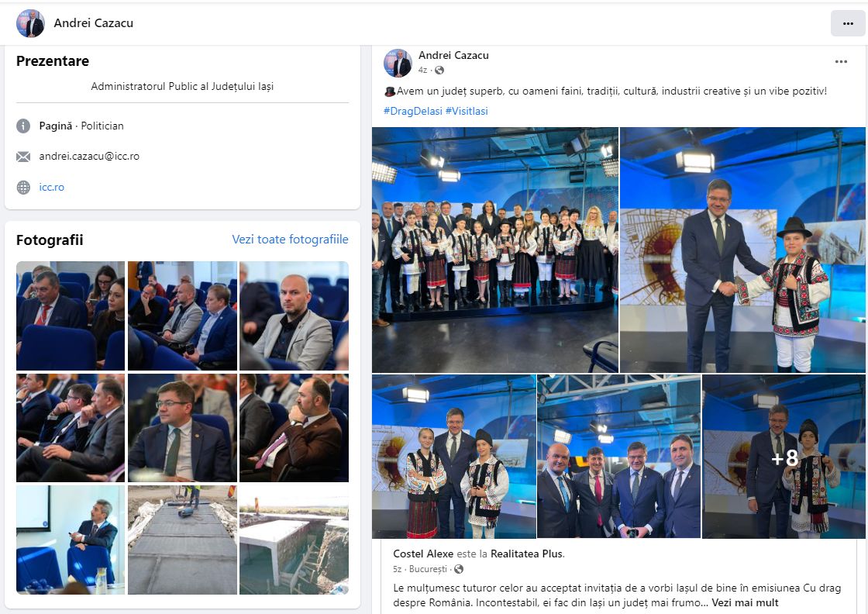This screenshot has width=868, height=614.
Task: Open the #DragDelasi hashtag
Action: point(413,111)
